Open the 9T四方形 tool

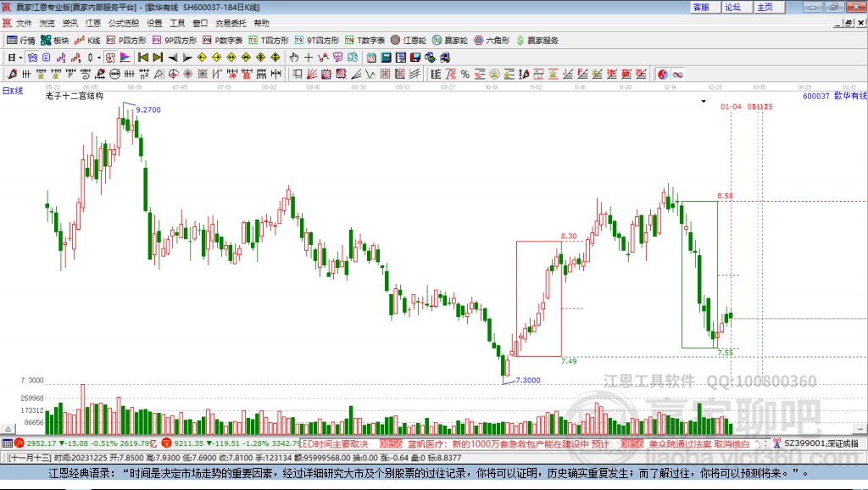point(316,41)
